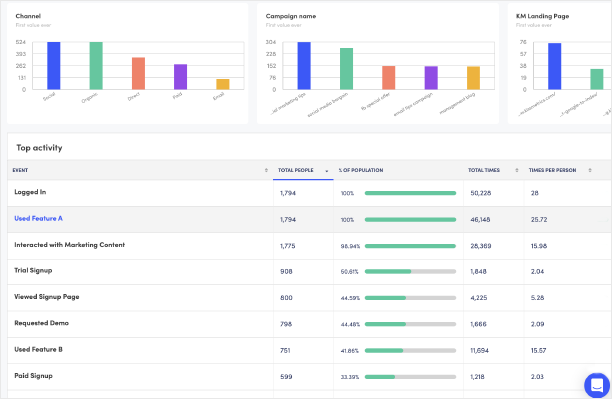Select the purple Paid channel bar
The height and width of the screenshot is (399, 612).
point(180,77)
